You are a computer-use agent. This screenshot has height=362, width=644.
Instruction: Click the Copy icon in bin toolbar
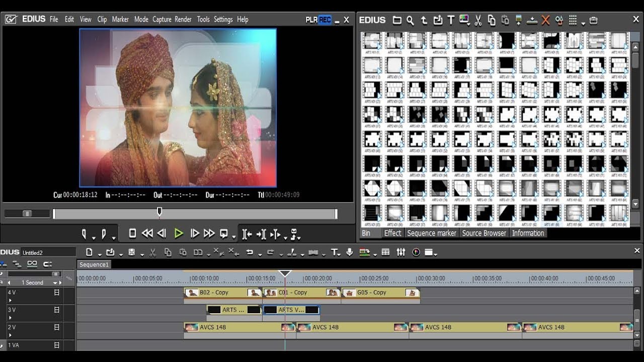[x=492, y=20]
